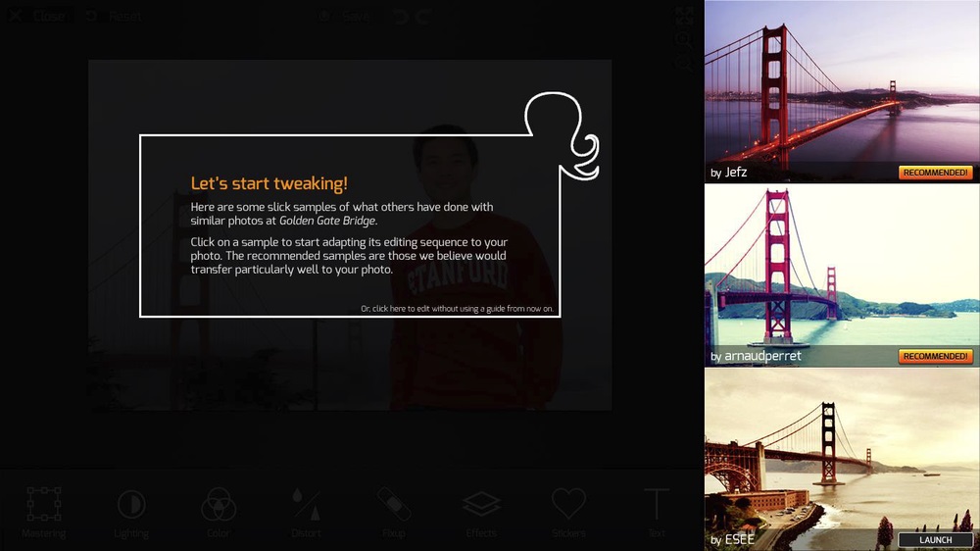
Task: Open the Color adjustment tool
Action: point(219,512)
